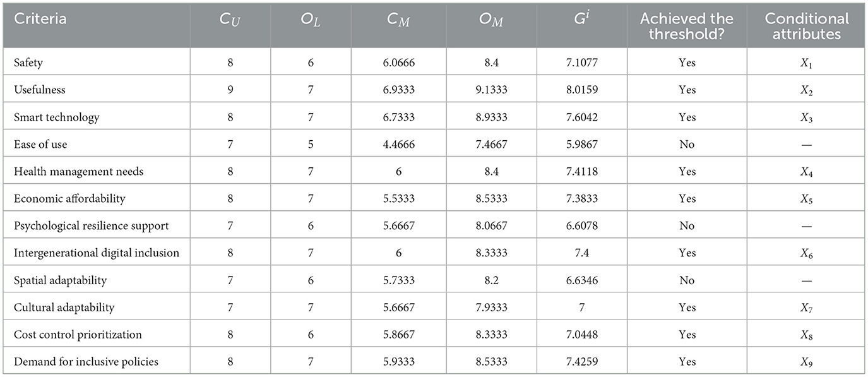Image resolution: width=868 pixels, height=377 pixels.
Task: Select Intergenerational digital inclusion cell
Action: pyautogui.click(x=97, y=253)
